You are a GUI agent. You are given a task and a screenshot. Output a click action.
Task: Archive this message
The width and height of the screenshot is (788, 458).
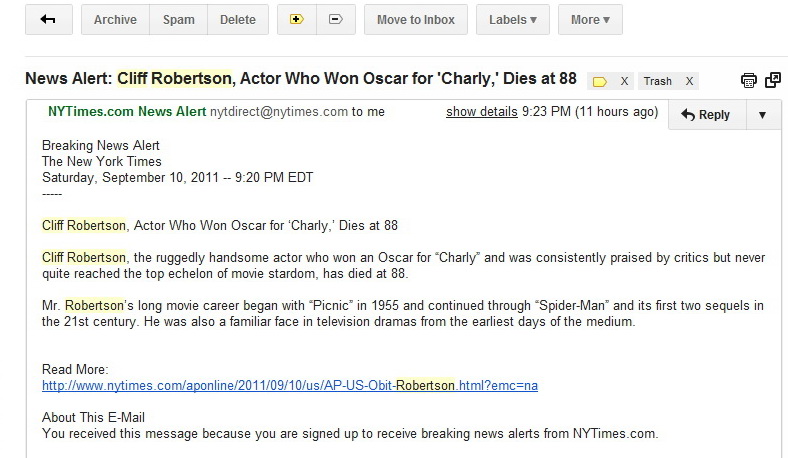click(115, 19)
